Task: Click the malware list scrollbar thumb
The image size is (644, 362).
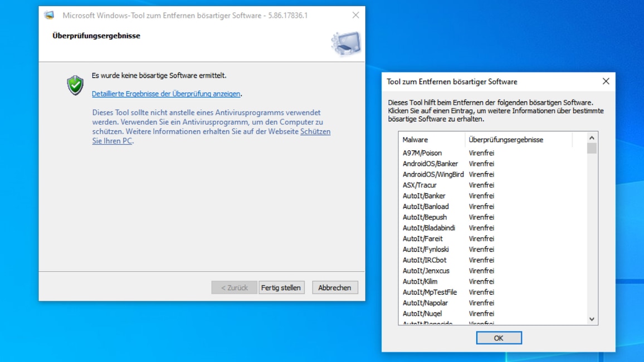Action: (x=592, y=148)
